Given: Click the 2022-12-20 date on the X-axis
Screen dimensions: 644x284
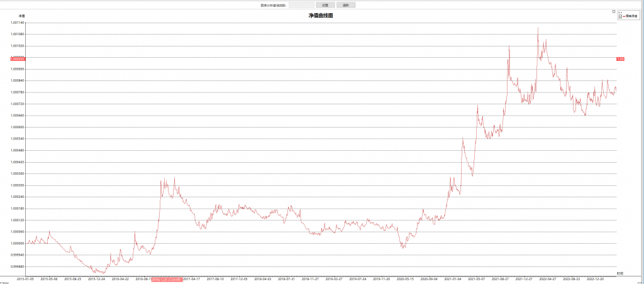Looking at the screenshot, I should [596, 278].
